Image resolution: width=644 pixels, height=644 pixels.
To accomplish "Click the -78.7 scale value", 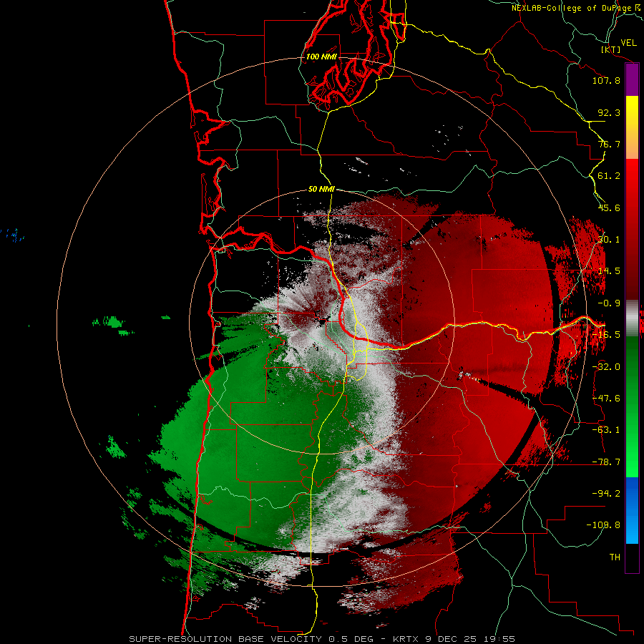I will pos(606,462).
